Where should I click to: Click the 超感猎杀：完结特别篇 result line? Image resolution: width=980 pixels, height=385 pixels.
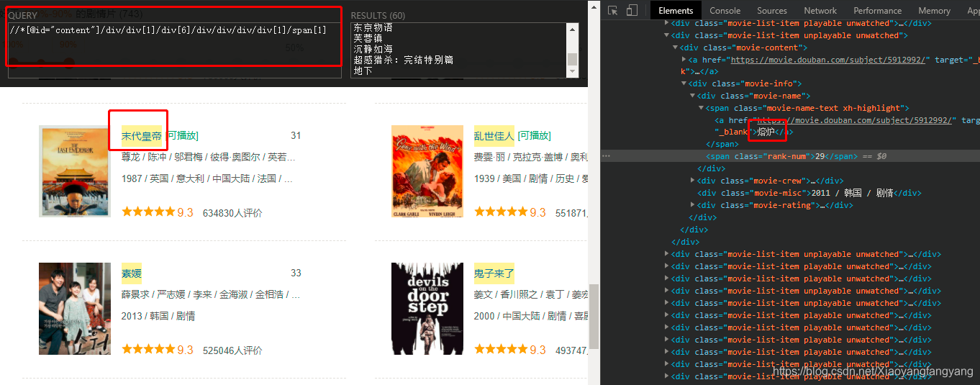click(x=403, y=60)
